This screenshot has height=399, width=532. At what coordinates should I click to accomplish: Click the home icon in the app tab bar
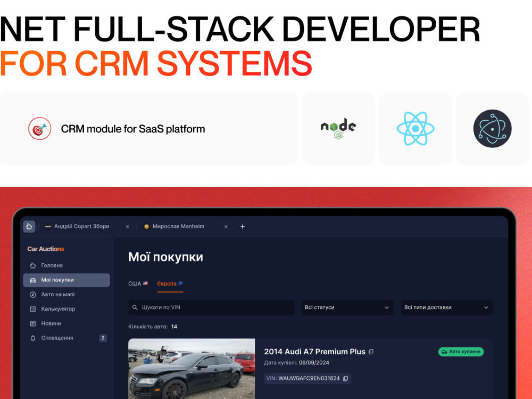tap(29, 226)
